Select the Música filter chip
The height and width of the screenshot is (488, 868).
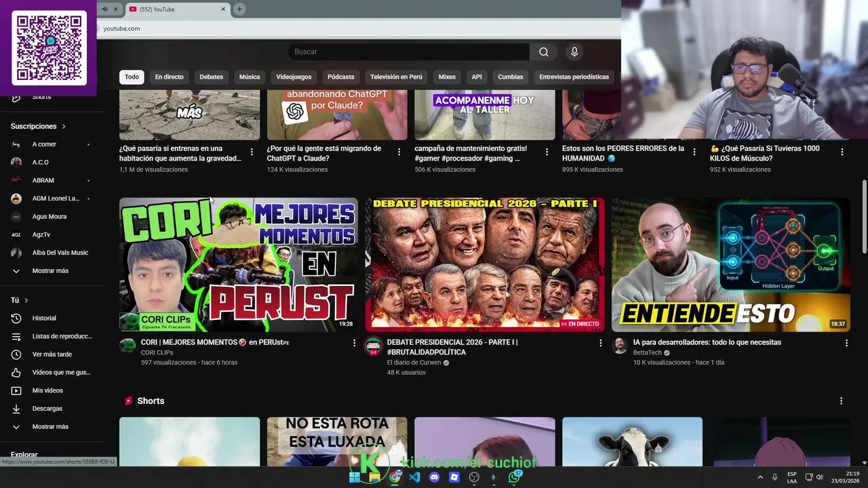[250, 77]
